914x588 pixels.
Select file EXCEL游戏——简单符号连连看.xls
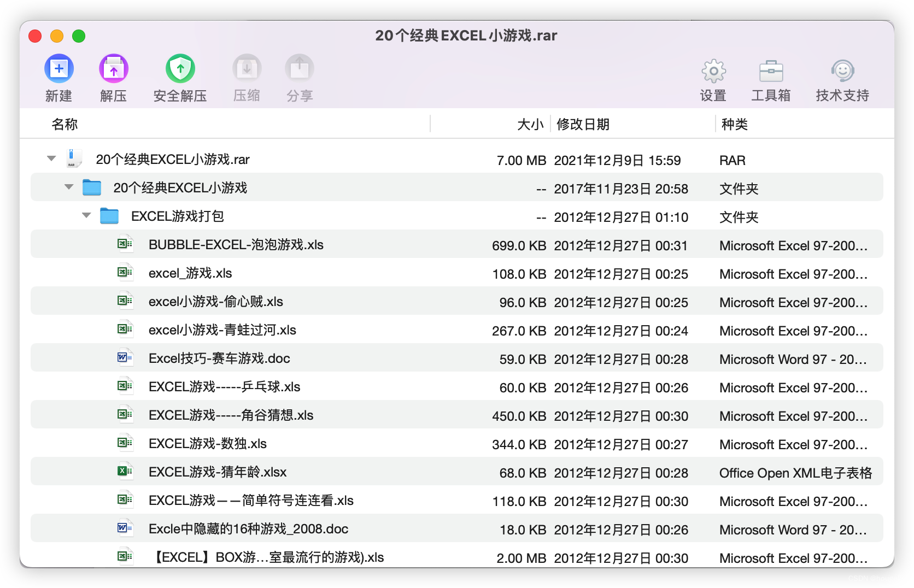(x=251, y=500)
